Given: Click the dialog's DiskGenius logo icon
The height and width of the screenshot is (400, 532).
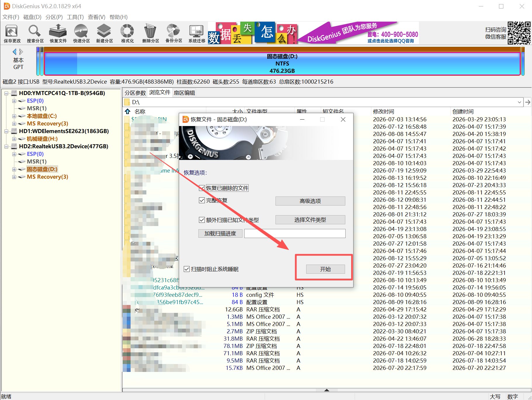Looking at the screenshot, I should (186, 119).
